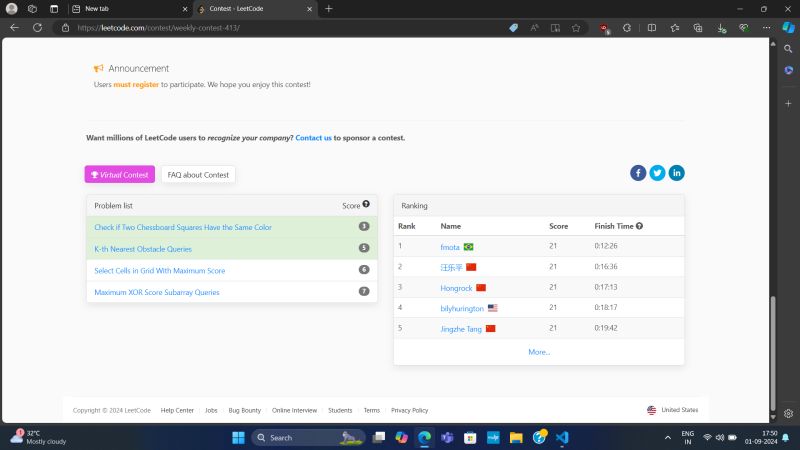Open Jobs footer link
Viewport: 800px width, 450px height.
[211, 410]
